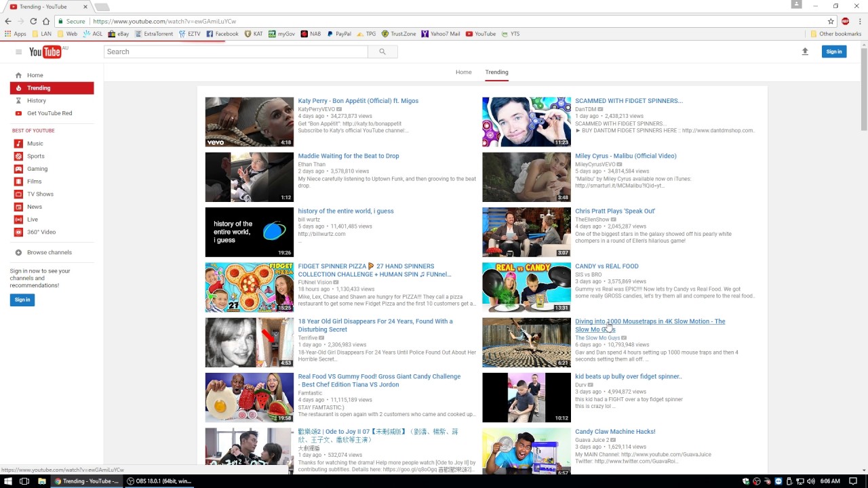868x488 pixels.
Task: Open the Other bookmarks folder
Action: (835, 34)
